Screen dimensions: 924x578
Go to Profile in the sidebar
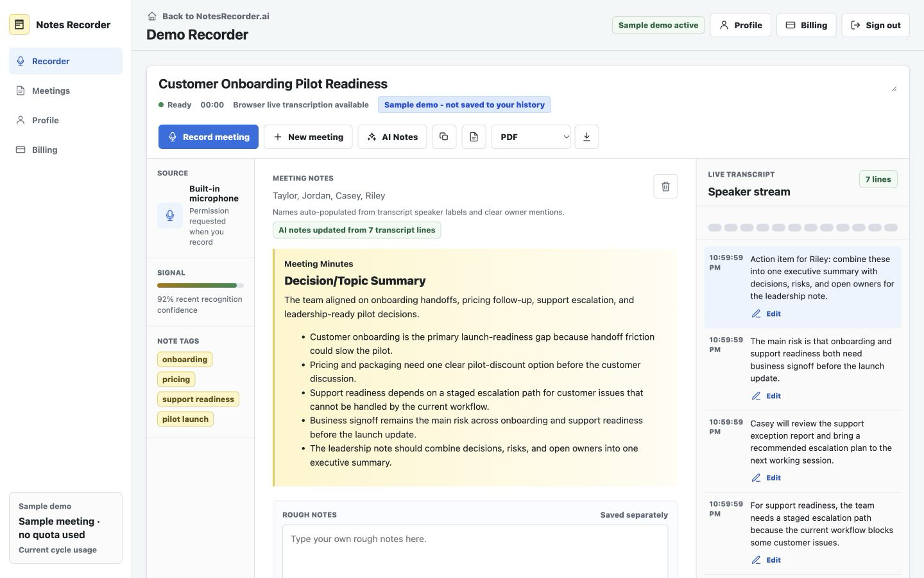65,120
